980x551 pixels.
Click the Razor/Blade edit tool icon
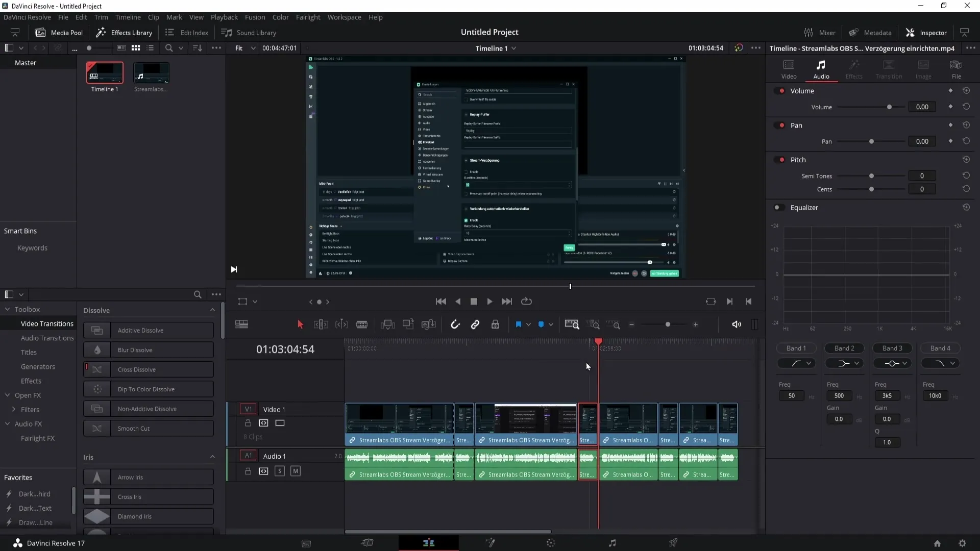point(363,324)
